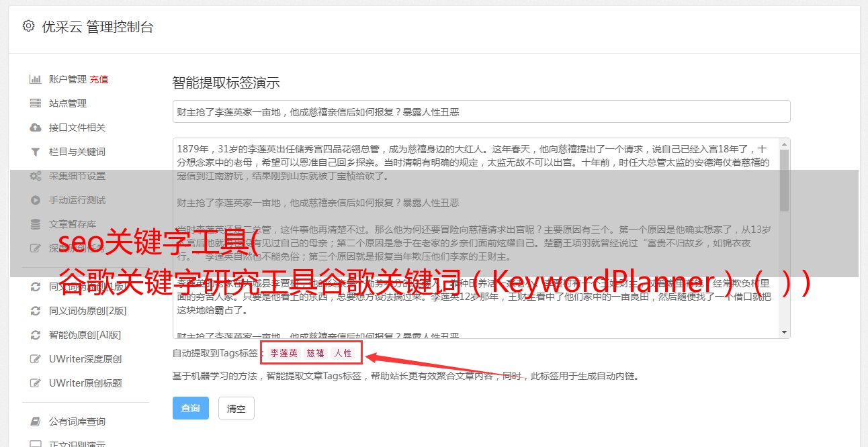Image resolution: width=868 pixels, height=447 pixels.
Task: Open 公有词库查询 in the sidebar
Action: tap(77, 421)
